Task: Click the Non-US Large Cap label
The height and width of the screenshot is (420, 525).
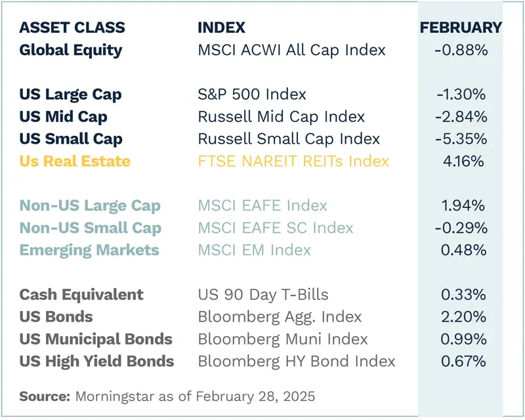Action: tap(90, 206)
